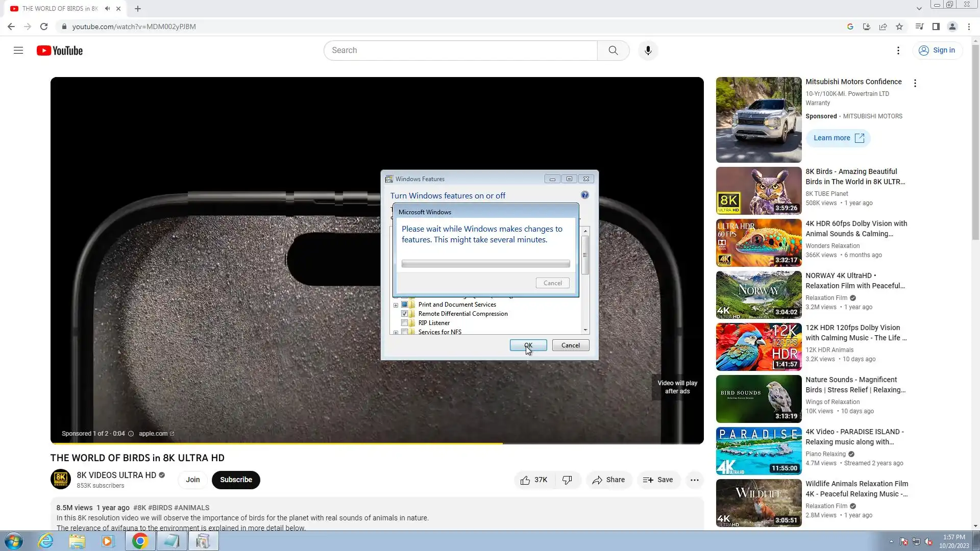
Task: Open YouTube settings three-dot menu
Action: [x=898, y=51]
